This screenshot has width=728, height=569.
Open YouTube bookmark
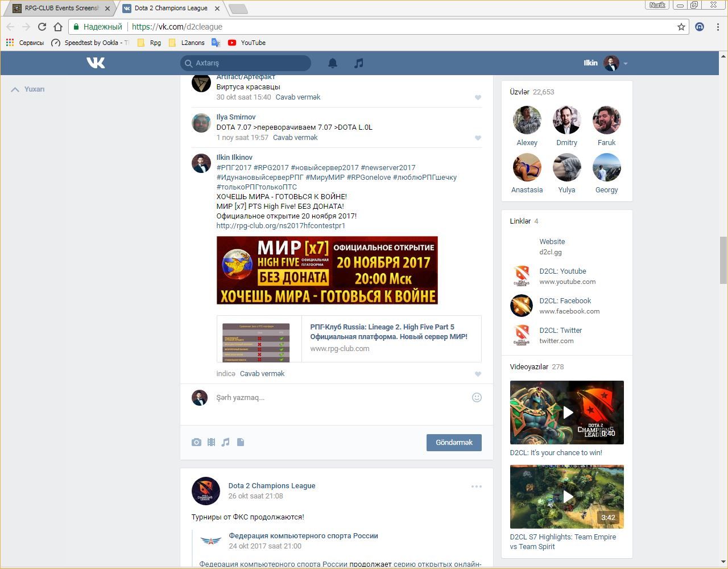(x=247, y=43)
